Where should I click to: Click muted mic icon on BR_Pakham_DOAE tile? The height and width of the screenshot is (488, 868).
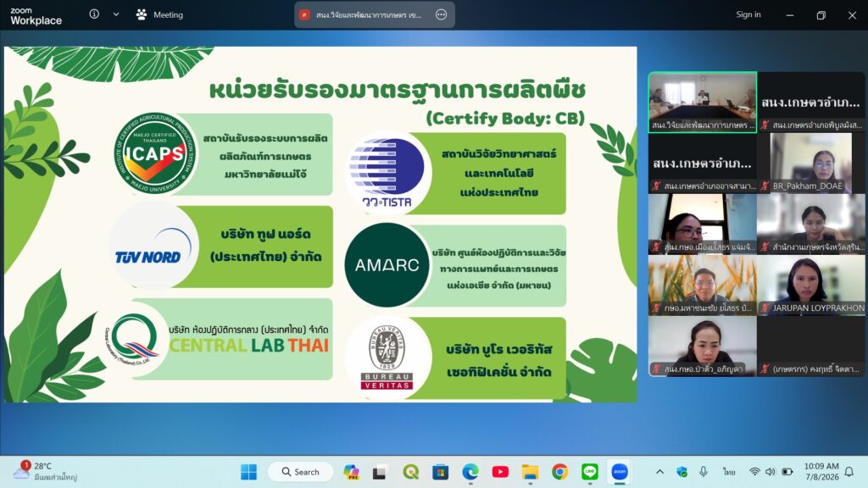(765, 186)
